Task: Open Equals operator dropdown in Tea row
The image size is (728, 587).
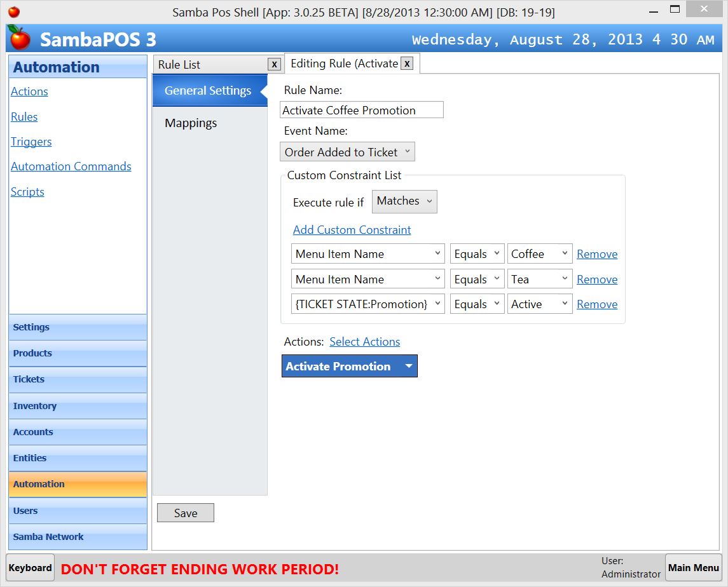Action: 477,280
